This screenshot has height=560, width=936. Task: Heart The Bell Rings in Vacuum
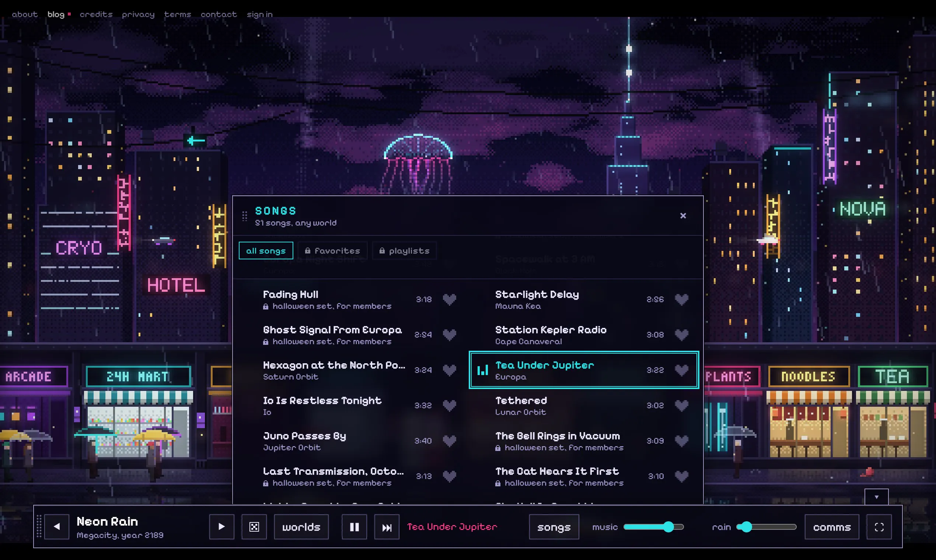(x=682, y=441)
